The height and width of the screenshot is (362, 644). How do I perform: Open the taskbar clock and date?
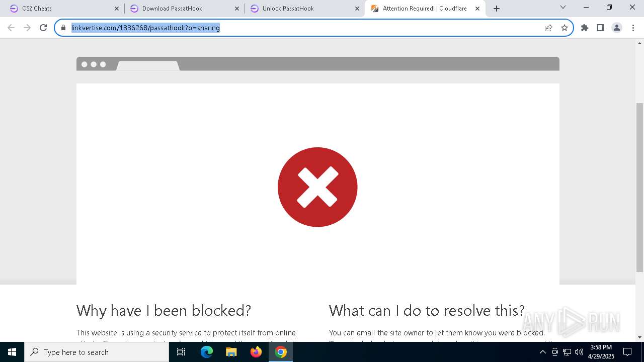pyautogui.click(x=601, y=352)
